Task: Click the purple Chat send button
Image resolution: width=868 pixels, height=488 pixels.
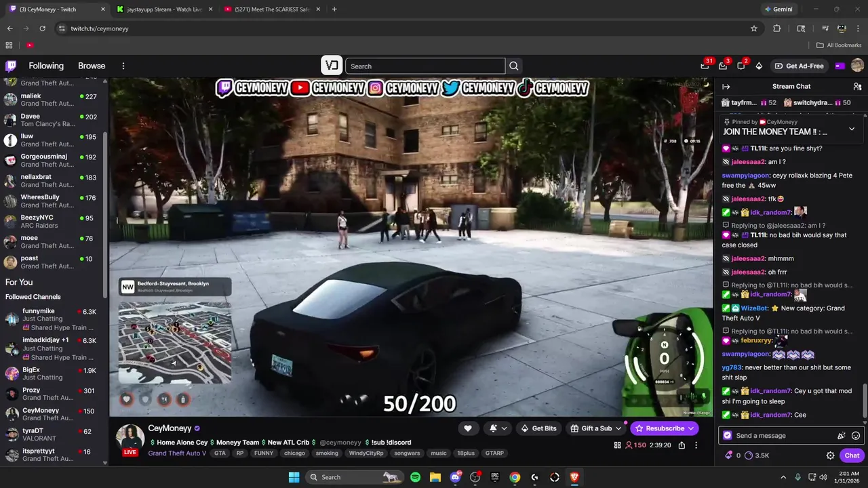Action: tap(852, 455)
